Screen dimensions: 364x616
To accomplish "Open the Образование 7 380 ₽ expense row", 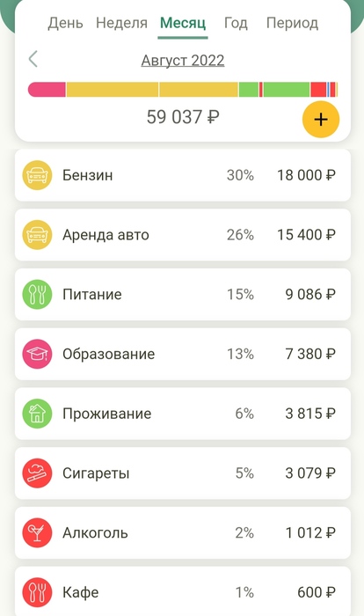I will pos(183,355).
